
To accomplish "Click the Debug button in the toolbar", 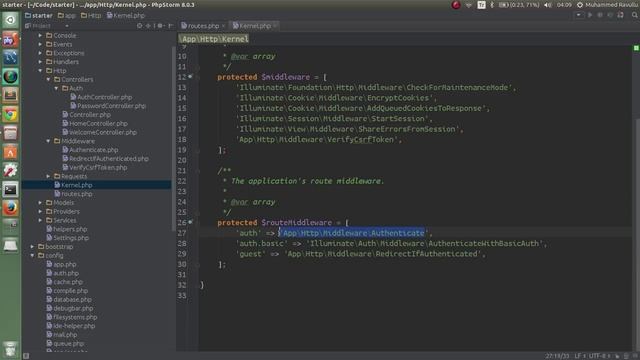I will [x=600, y=15].
